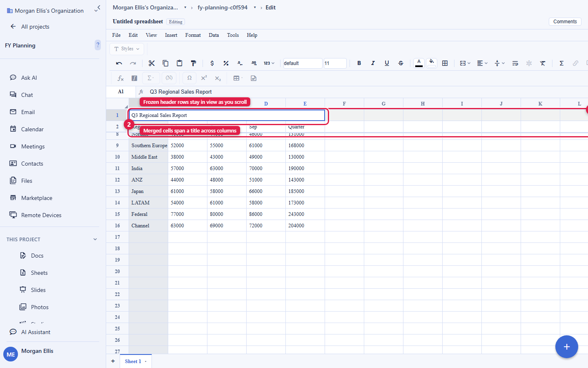Screen dimensions: 588x368
Task: Open the Styles dropdown
Action: pos(127,49)
